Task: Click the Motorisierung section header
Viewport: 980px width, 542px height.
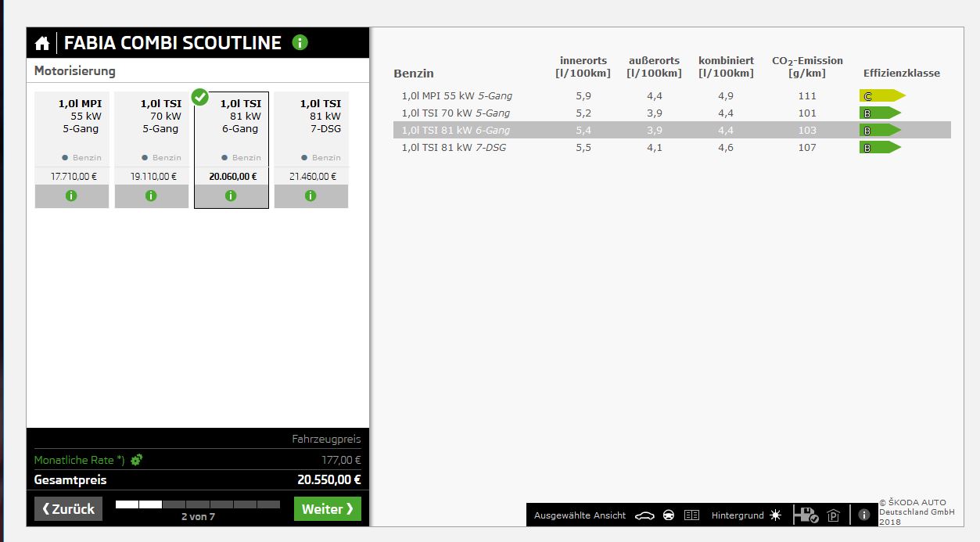Action: 75,71
